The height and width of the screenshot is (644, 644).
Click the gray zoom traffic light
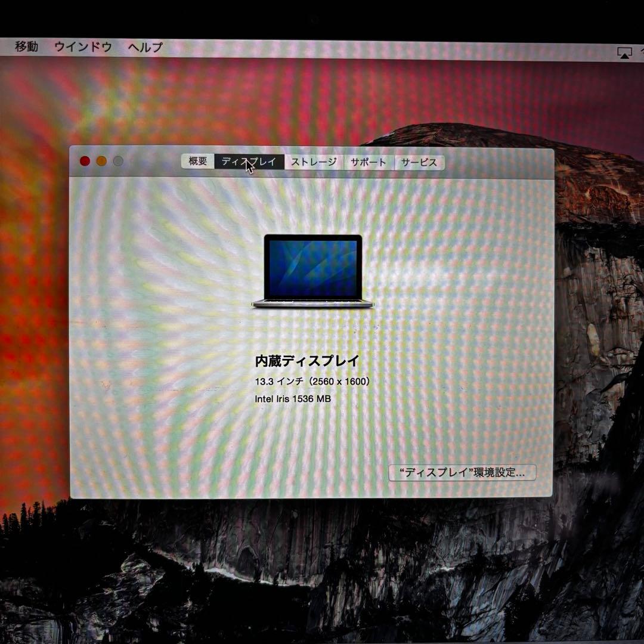tap(117, 160)
